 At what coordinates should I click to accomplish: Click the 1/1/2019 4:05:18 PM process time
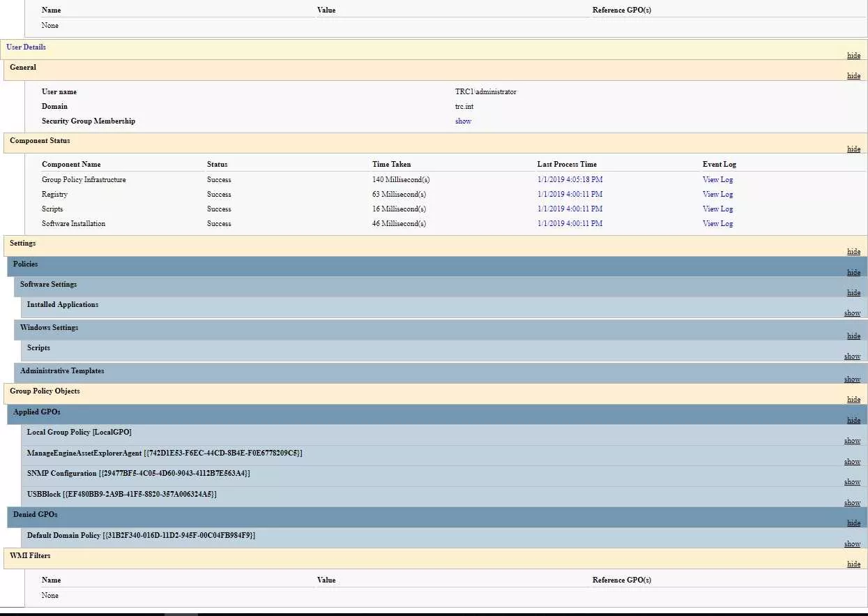[x=570, y=180]
